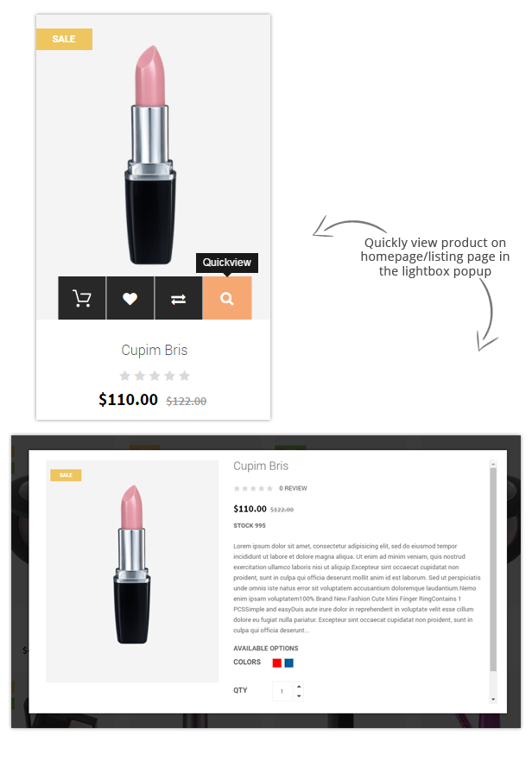Click the quantity input field

tap(282, 691)
